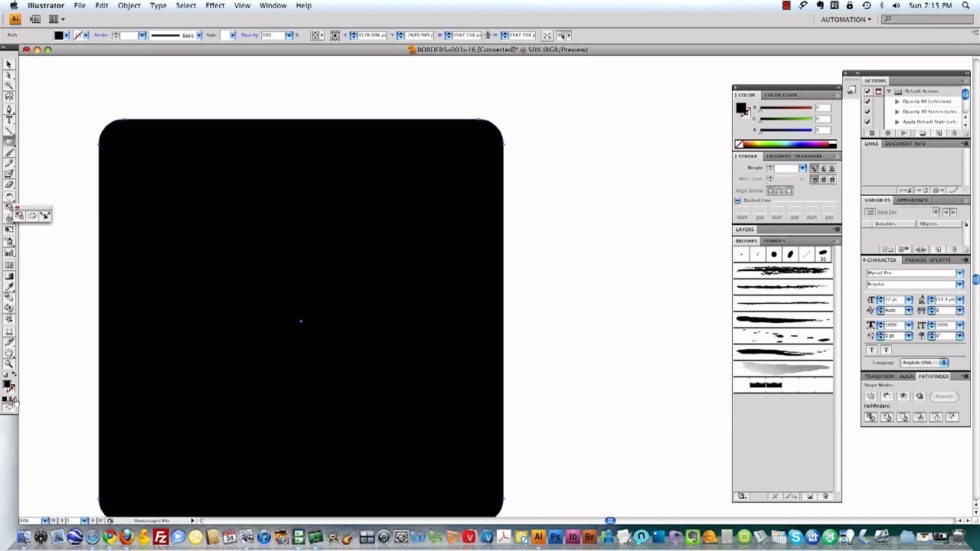This screenshot has width=980, height=551.
Task: Click Exclude shape mode icon
Action: coord(920,396)
